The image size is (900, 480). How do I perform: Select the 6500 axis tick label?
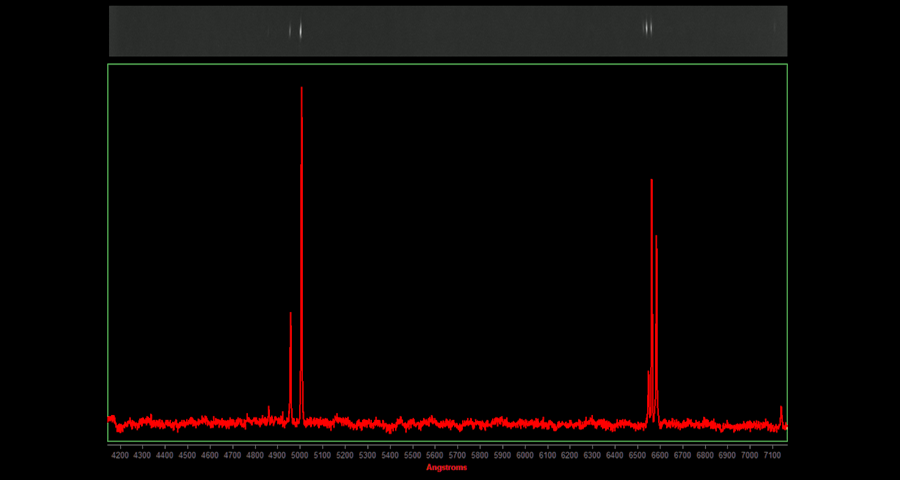click(637, 455)
